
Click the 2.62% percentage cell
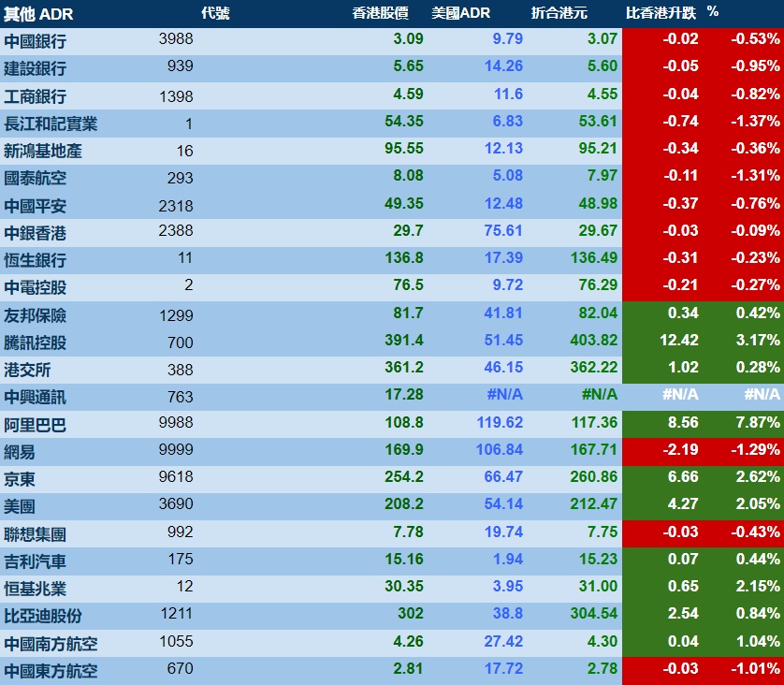click(758, 476)
